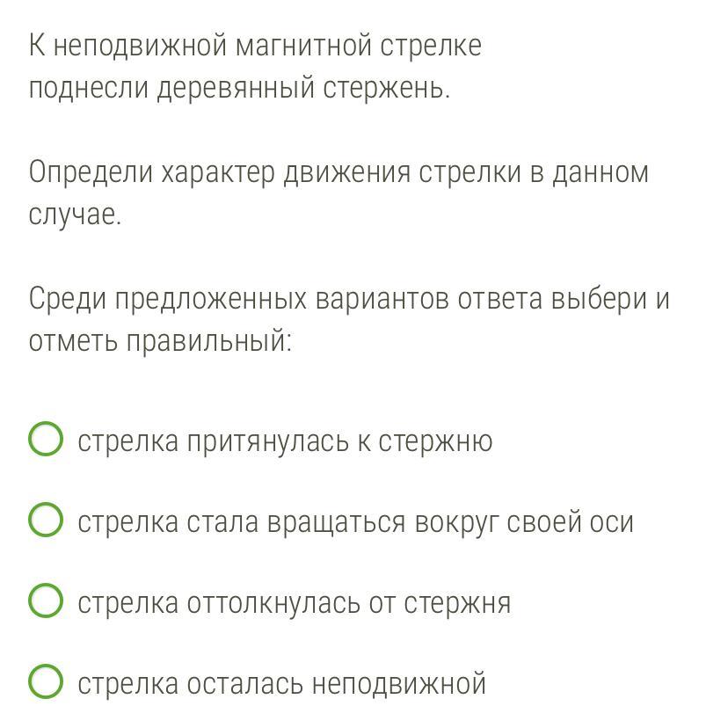This screenshot has width=728, height=728.
Task: Click the line 'К неподвижной магнитной стрелке'
Action: (x=255, y=46)
